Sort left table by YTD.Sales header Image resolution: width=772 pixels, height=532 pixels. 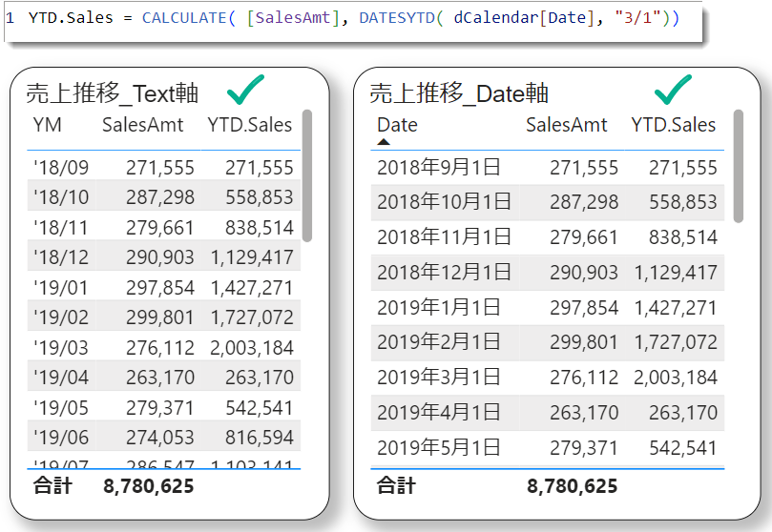[x=250, y=125]
